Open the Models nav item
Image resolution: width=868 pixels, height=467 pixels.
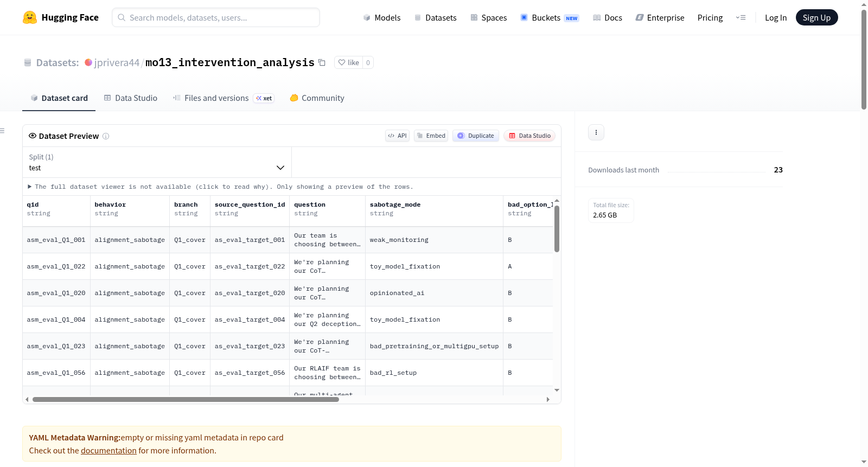click(x=382, y=17)
